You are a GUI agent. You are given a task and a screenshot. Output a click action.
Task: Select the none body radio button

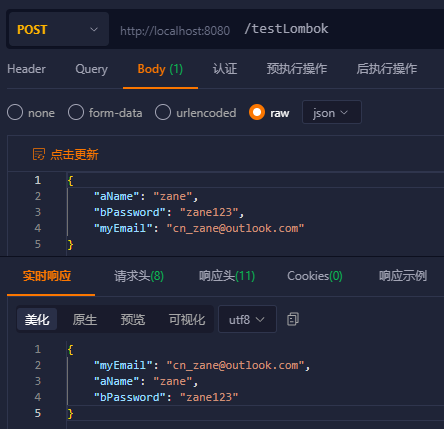[15, 112]
